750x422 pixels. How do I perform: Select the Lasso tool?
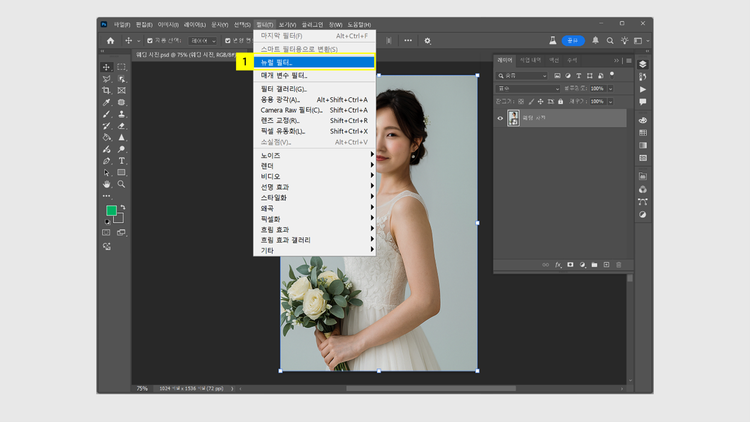[x=106, y=79]
